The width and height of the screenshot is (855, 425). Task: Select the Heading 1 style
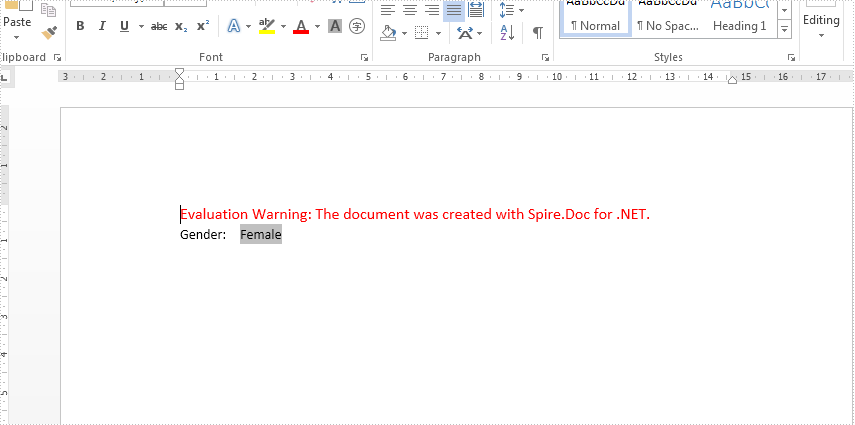740,17
